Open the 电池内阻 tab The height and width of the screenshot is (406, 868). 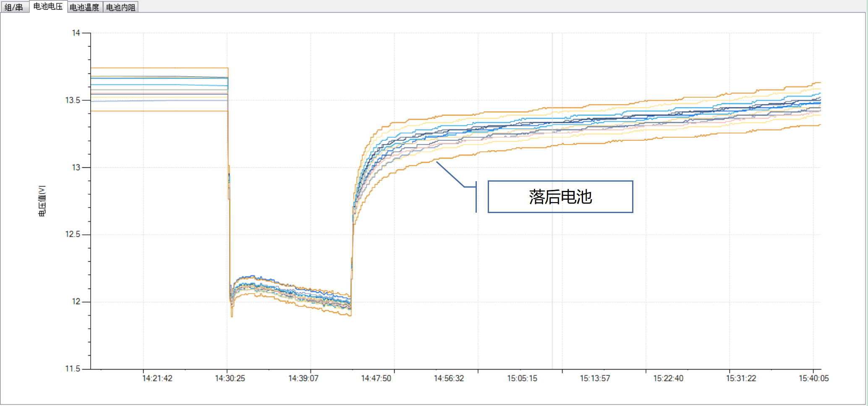tap(120, 7)
